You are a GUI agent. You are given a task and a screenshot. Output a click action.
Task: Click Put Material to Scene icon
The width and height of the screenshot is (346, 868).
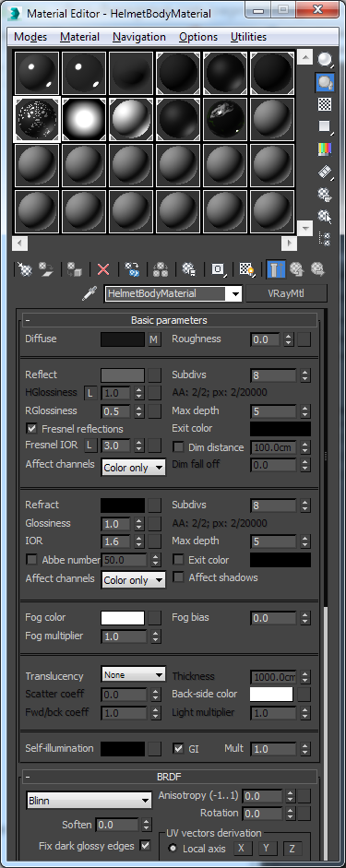coord(45,269)
